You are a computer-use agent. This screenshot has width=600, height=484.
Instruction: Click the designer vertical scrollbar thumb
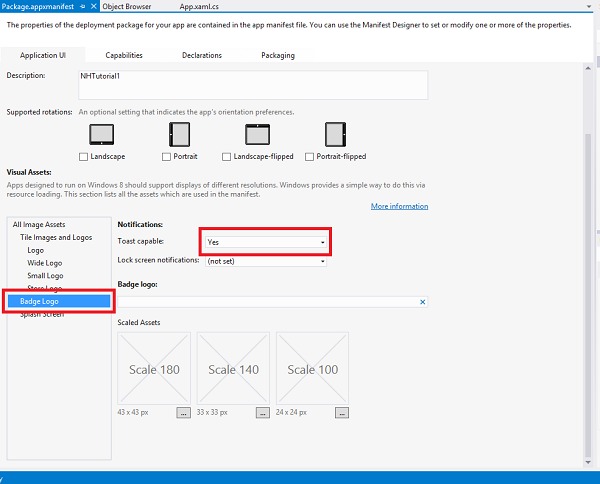tap(588, 295)
